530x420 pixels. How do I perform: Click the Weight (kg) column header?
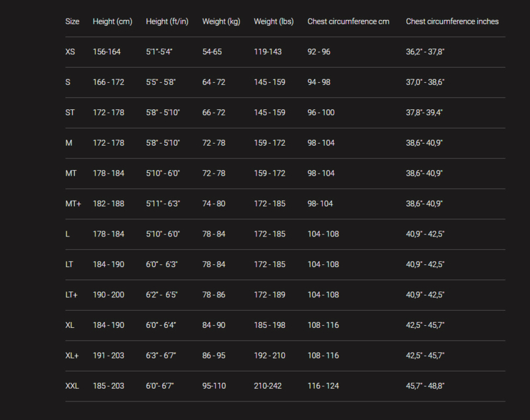point(221,22)
